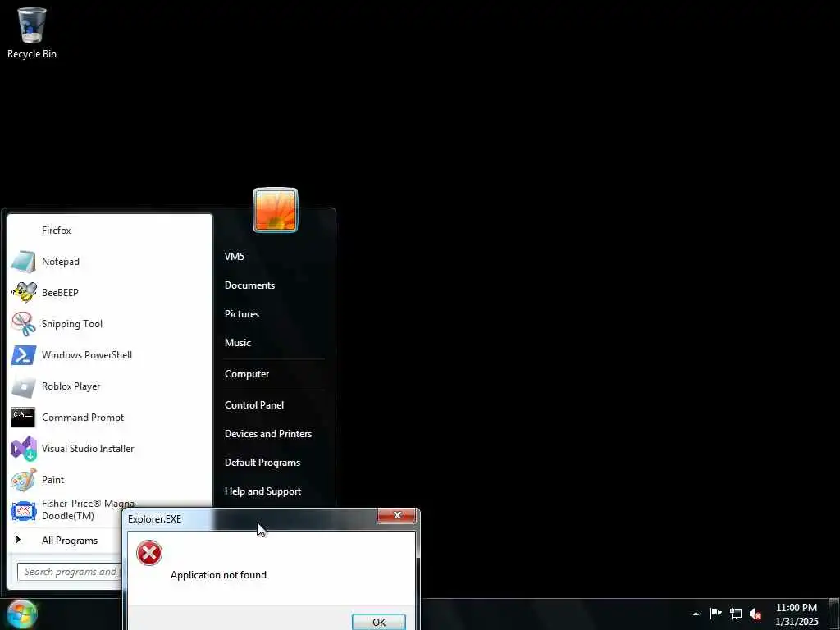Open VM5 user folder link

coord(235,257)
